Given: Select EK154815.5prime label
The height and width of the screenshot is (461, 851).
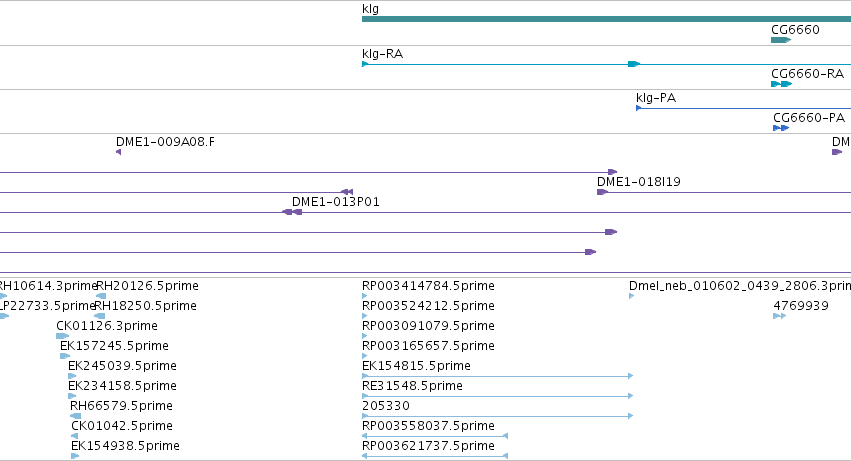Looking at the screenshot, I should [416, 366].
